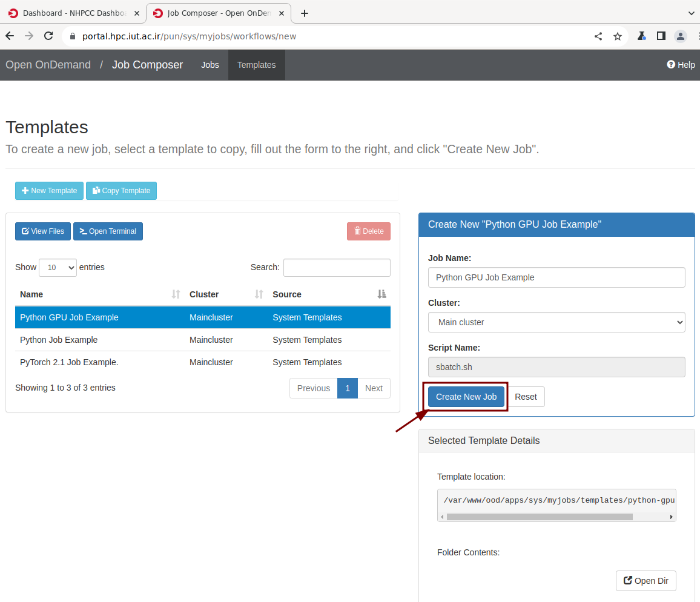This screenshot has width=700, height=602.
Task: Click the right scroll arrow of path box
Action: click(x=671, y=517)
